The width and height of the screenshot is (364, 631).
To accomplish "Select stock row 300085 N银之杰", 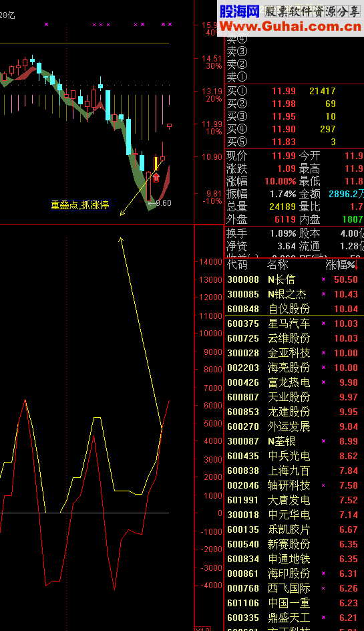I will pyautogui.click(x=294, y=294).
